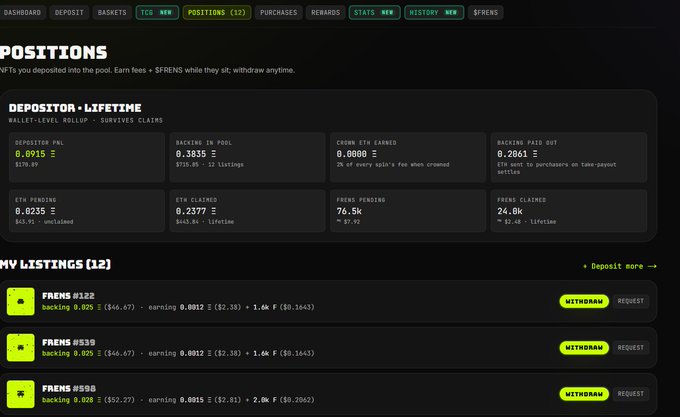Click the FRENS #122 title
The height and width of the screenshot is (417, 680).
pos(68,296)
